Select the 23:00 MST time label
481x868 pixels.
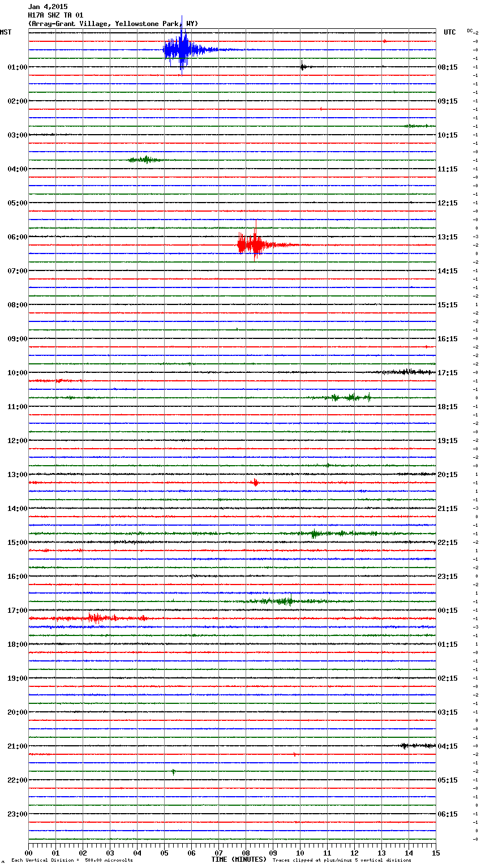(x=18, y=814)
